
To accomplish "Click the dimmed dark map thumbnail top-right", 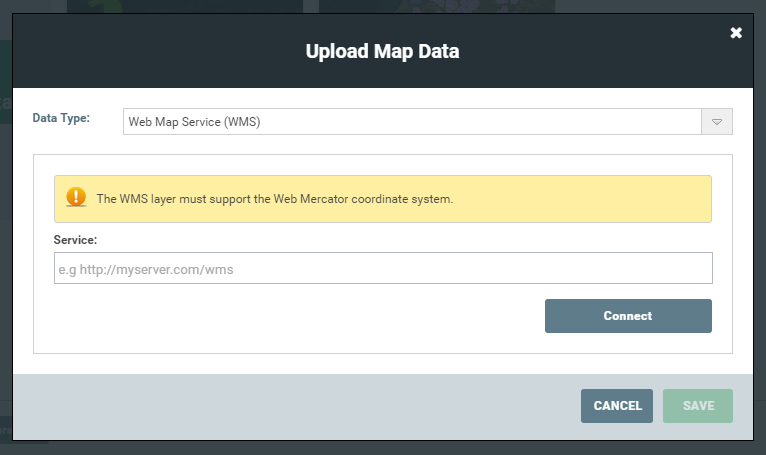I will pos(437,6).
